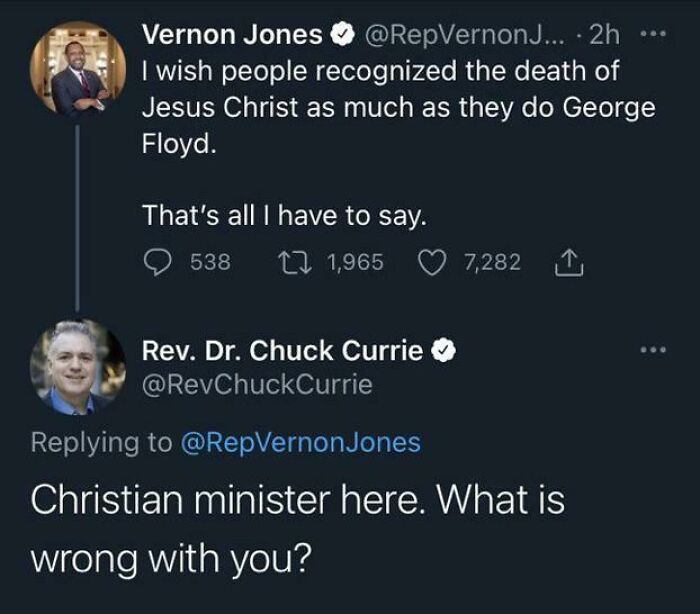Viewport: 700px width, 614px height.
Task: Click the @RevChuckCurrie handle
Action: click(x=257, y=384)
